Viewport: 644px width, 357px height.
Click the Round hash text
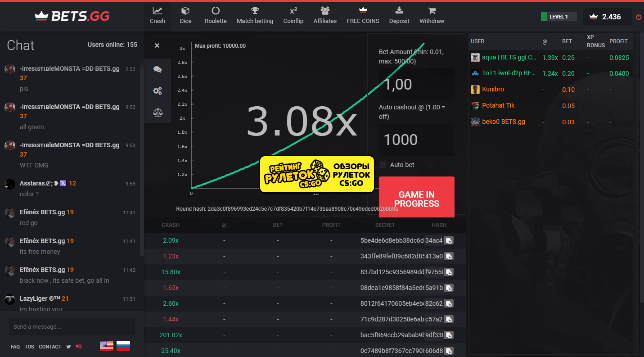pyautogui.click(x=287, y=209)
